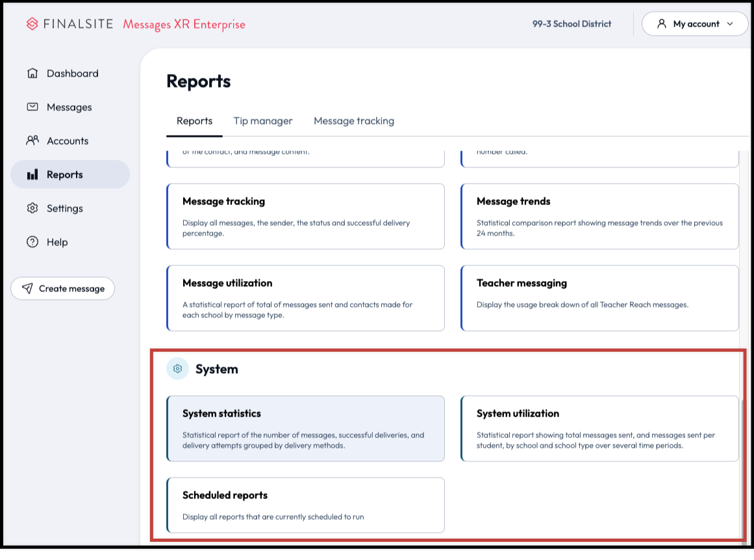The height and width of the screenshot is (560, 754).
Task: Select the Messages envelope icon in sidebar
Action: tap(31, 107)
